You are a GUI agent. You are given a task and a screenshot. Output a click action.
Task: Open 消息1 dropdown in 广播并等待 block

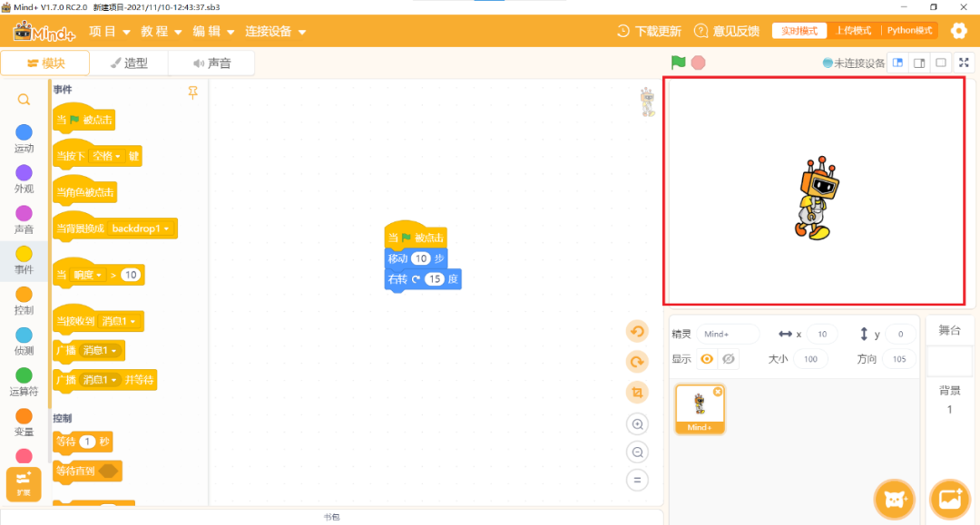[x=101, y=380]
